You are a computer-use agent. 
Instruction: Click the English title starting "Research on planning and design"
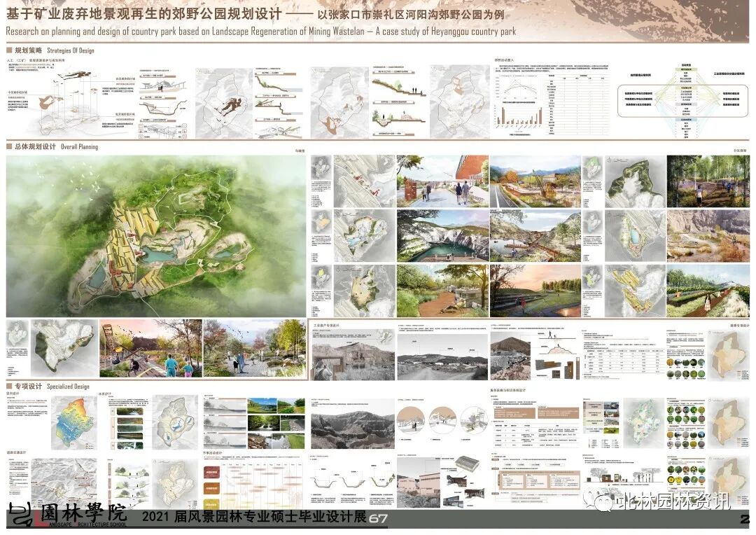click(x=261, y=32)
